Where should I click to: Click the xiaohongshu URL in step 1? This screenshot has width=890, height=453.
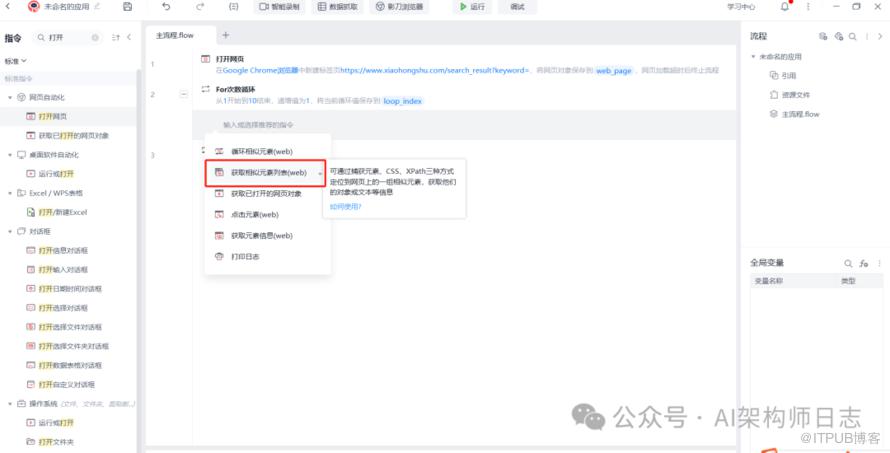click(435, 70)
